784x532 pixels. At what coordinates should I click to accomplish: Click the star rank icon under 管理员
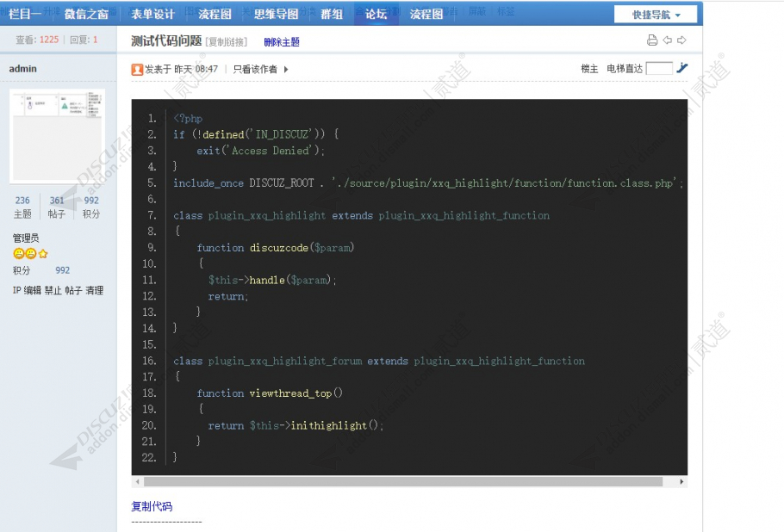pyautogui.click(x=43, y=254)
